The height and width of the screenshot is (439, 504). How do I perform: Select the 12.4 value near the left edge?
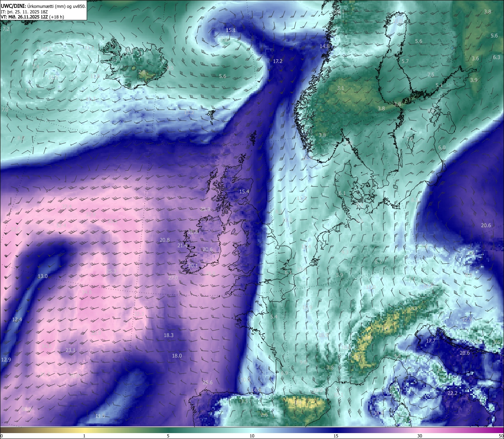click(x=17, y=319)
